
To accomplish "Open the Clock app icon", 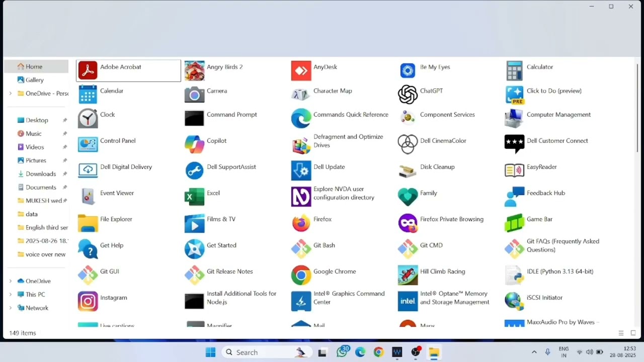I will [88, 118].
